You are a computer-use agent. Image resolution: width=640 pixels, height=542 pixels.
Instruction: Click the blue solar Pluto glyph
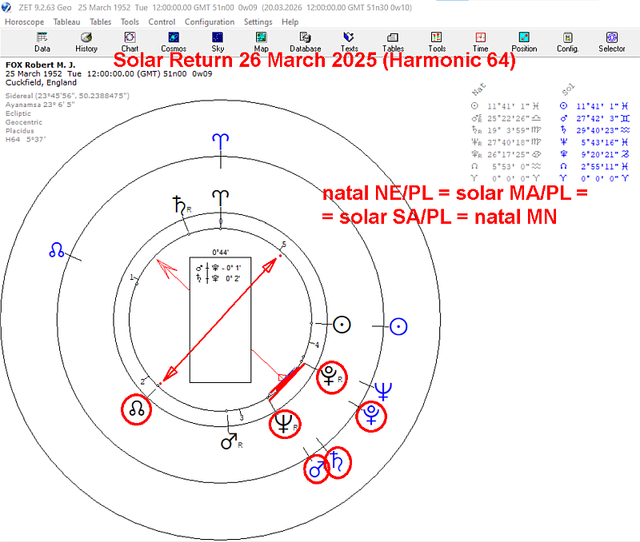[x=371, y=415]
